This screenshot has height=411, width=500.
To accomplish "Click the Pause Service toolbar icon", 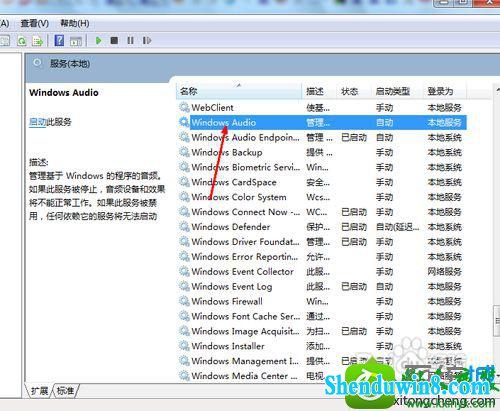I will point(130,41).
